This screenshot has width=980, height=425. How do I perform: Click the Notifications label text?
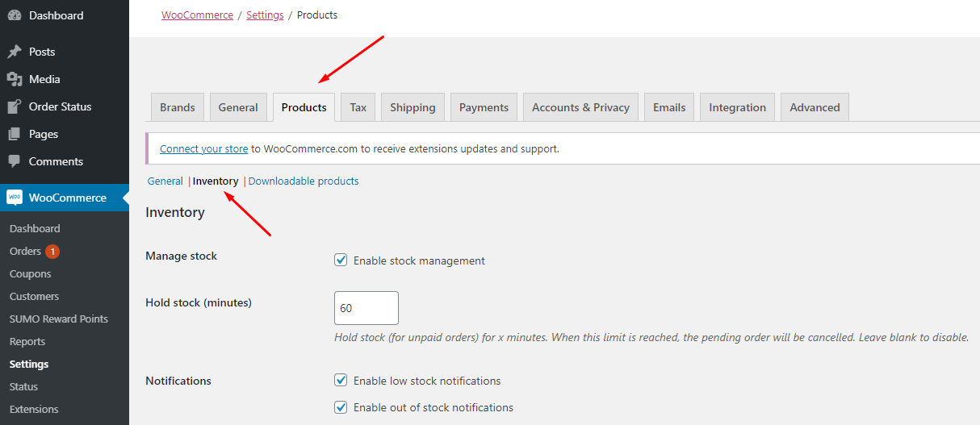click(x=178, y=381)
